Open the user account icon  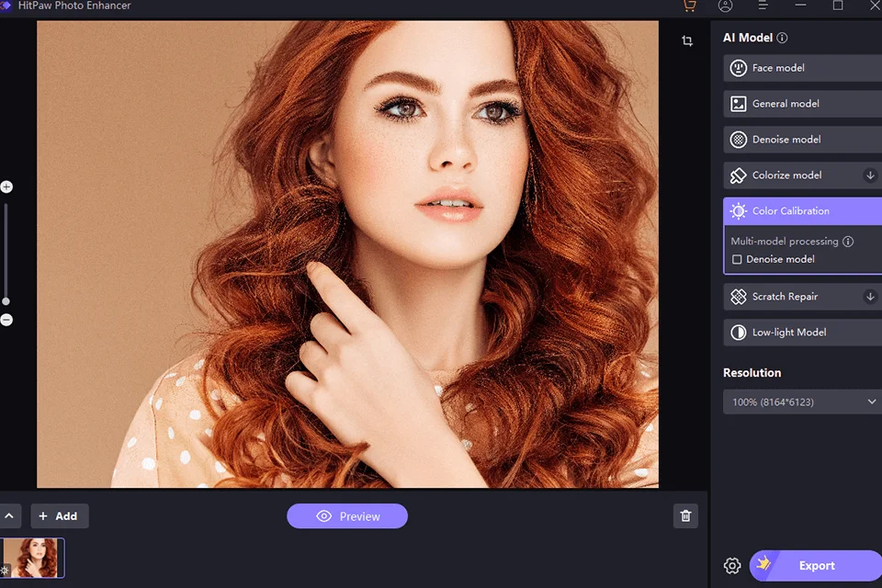(726, 6)
